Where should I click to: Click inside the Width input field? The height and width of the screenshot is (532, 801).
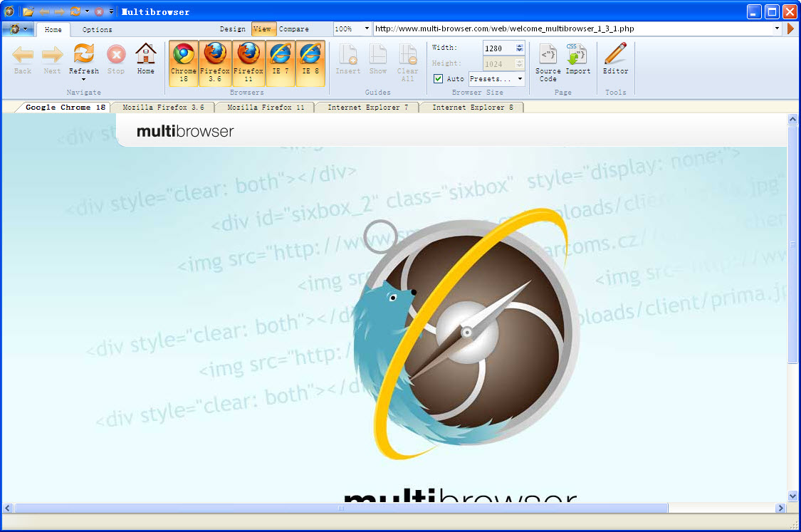coord(498,48)
